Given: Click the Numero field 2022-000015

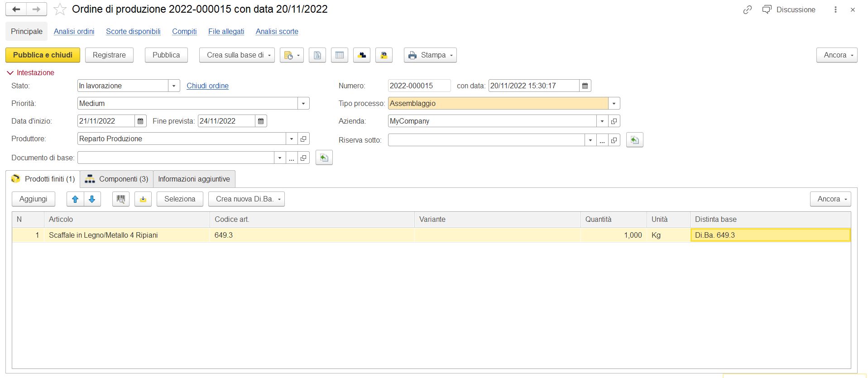Looking at the screenshot, I should point(419,86).
